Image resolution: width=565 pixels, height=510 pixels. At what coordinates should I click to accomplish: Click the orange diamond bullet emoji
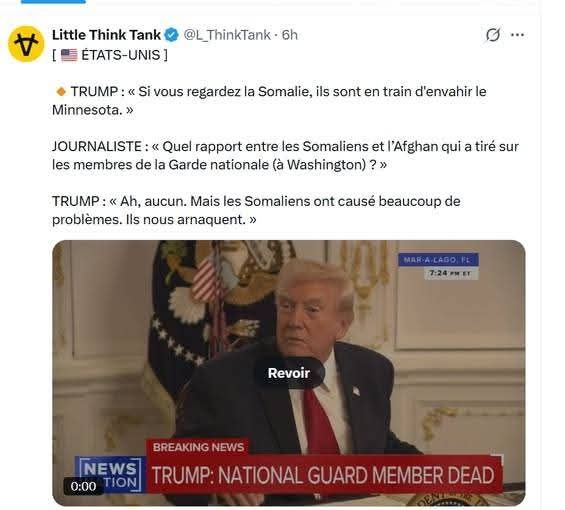[61, 92]
